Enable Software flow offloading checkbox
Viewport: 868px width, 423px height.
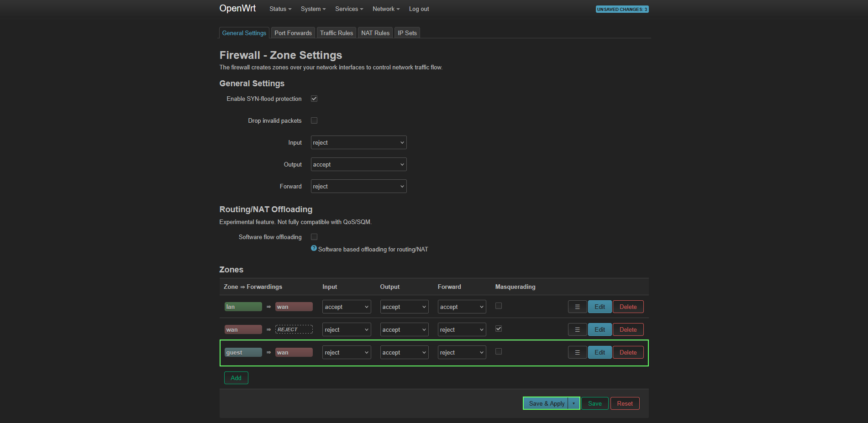(314, 237)
